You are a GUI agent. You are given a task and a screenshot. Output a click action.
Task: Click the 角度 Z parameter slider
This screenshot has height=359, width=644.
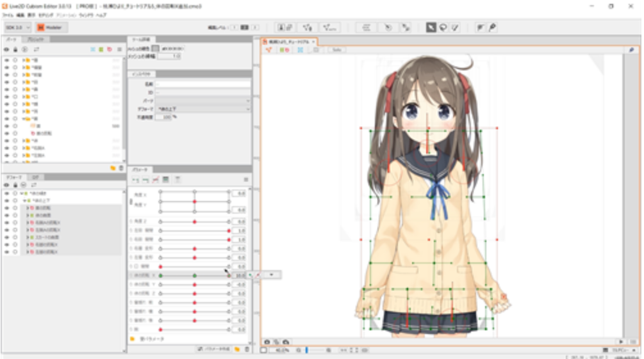pos(194,221)
